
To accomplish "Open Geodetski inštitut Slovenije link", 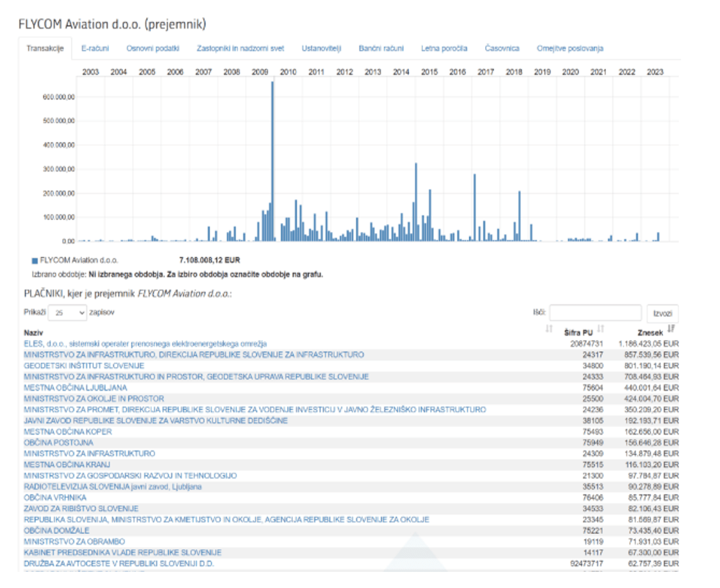I will point(84,366).
